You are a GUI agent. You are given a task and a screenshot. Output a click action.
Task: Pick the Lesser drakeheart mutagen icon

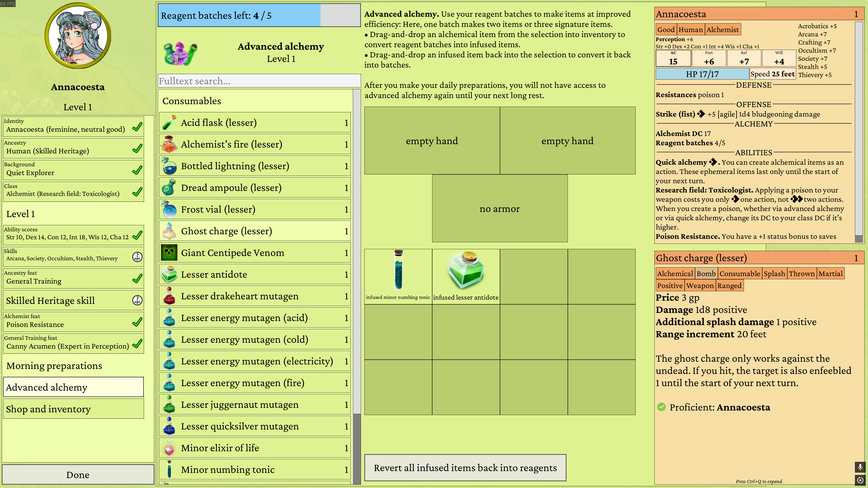click(169, 296)
